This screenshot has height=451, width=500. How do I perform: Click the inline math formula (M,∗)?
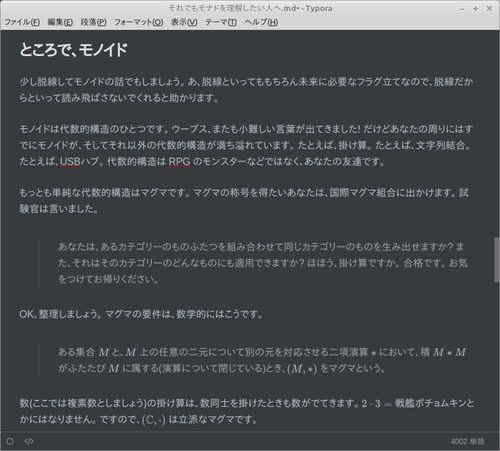tap(302, 369)
